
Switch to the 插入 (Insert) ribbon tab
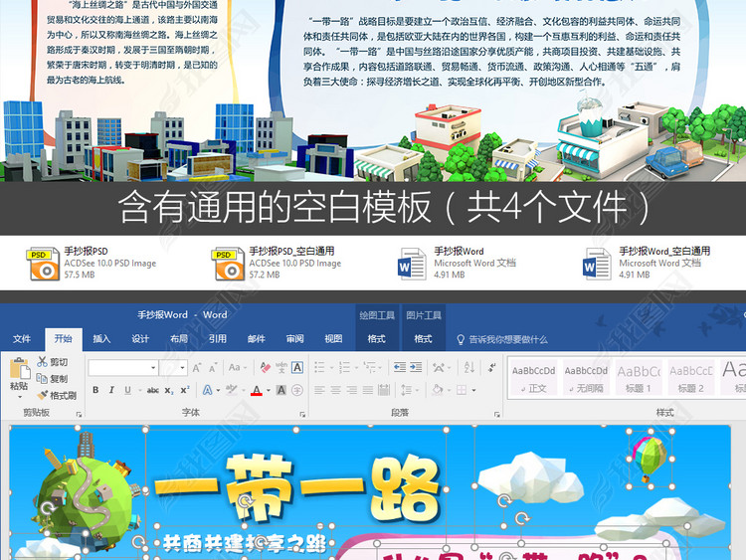(x=101, y=339)
